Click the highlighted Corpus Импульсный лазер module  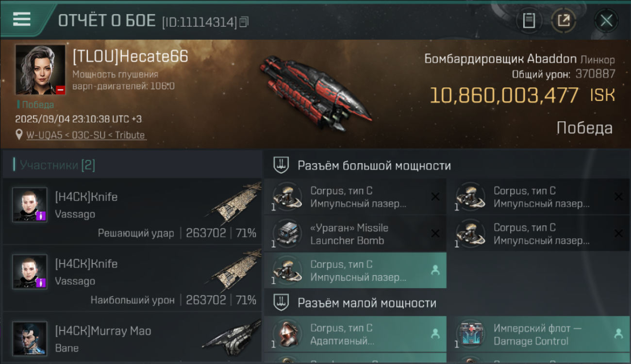[x=355, y=271]
